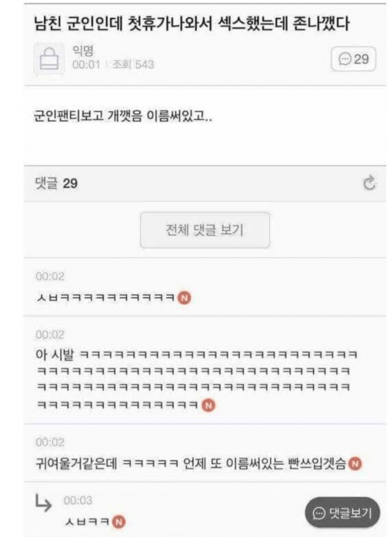Click the N badge on the 귀여울거같은데 comment

pyautogui.click(x=355, y=464)
